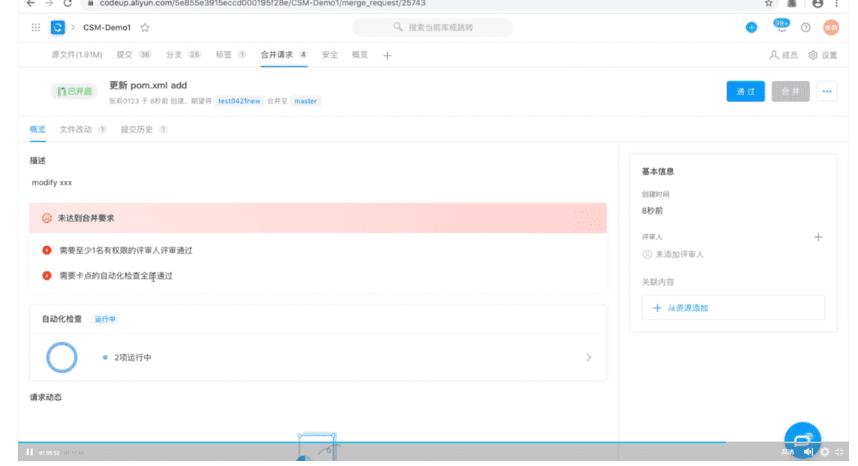The image size is (858, 466).
Task: Click the running progress circle indicator
Action: click(62, 358)
